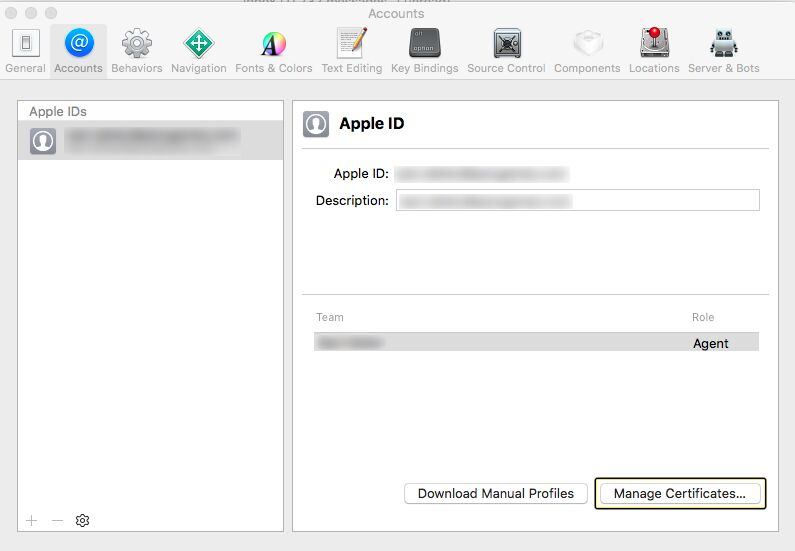Click into the Description text field
The height and width of the screenshot is (551, 795).
coord(577,200)
